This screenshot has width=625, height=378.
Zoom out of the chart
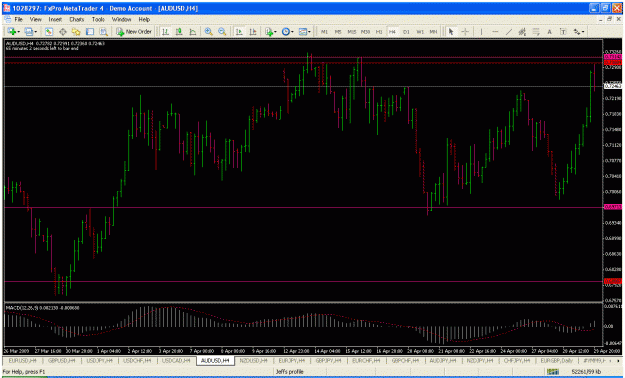pos(222,32)
